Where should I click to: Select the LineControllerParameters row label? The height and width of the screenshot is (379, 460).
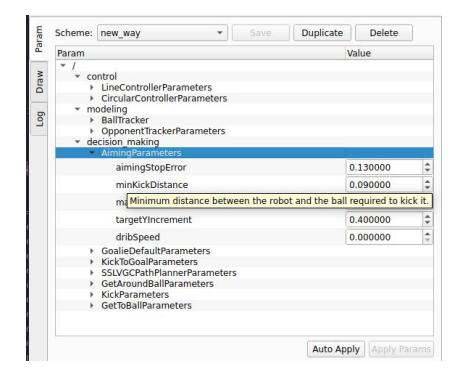(156, 87)
